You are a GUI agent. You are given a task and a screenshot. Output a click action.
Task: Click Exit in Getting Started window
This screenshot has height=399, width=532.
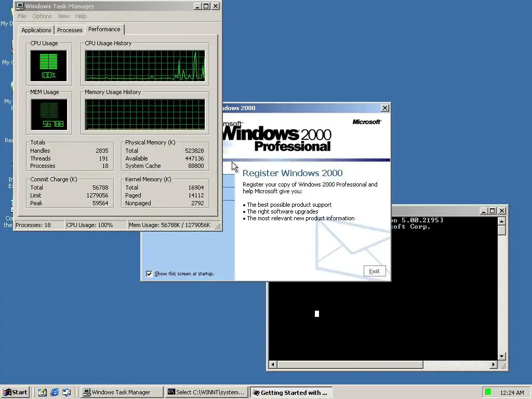point(375,271)
